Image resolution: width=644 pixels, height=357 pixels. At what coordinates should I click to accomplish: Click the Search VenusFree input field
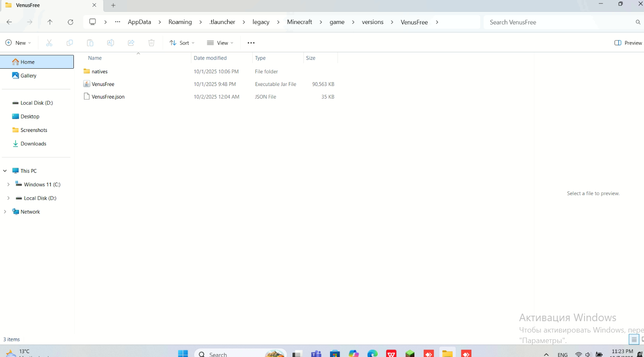click(559, 22)
